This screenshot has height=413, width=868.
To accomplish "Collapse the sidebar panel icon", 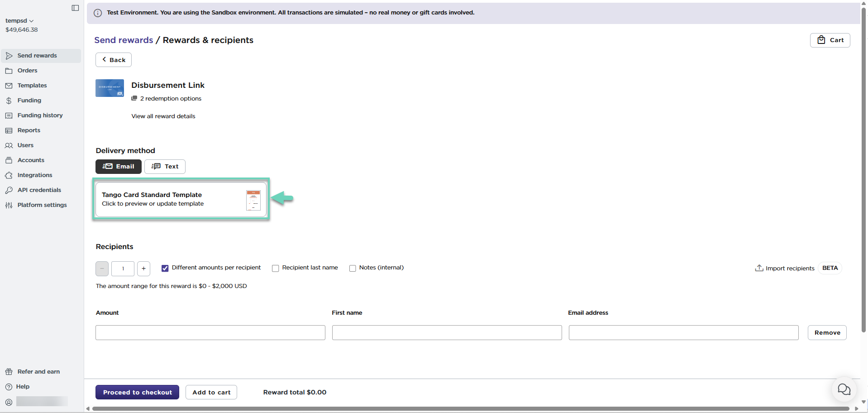I will click(75, 8).
